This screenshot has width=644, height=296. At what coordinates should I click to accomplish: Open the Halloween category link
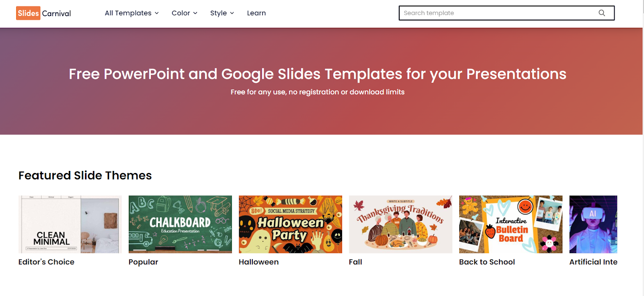click(x=258, y=262)
